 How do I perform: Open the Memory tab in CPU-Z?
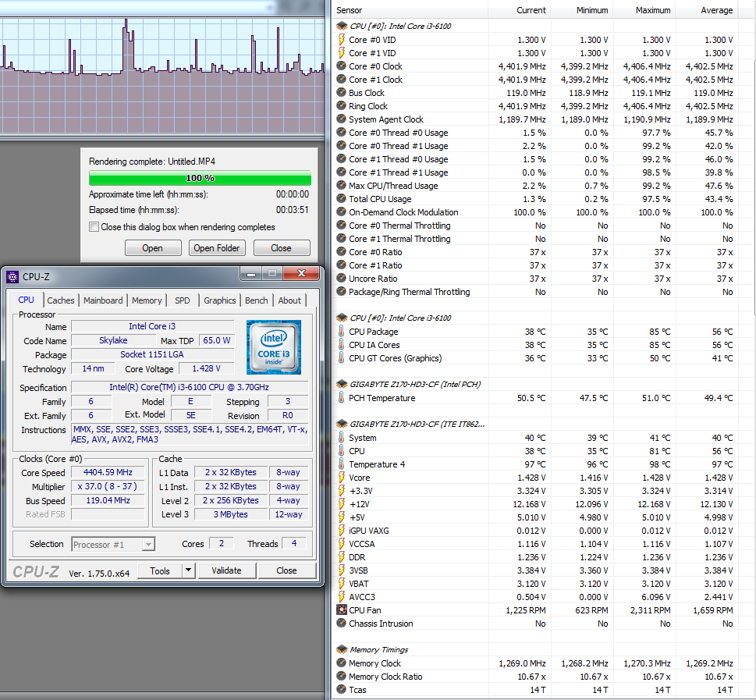[147, 300]
